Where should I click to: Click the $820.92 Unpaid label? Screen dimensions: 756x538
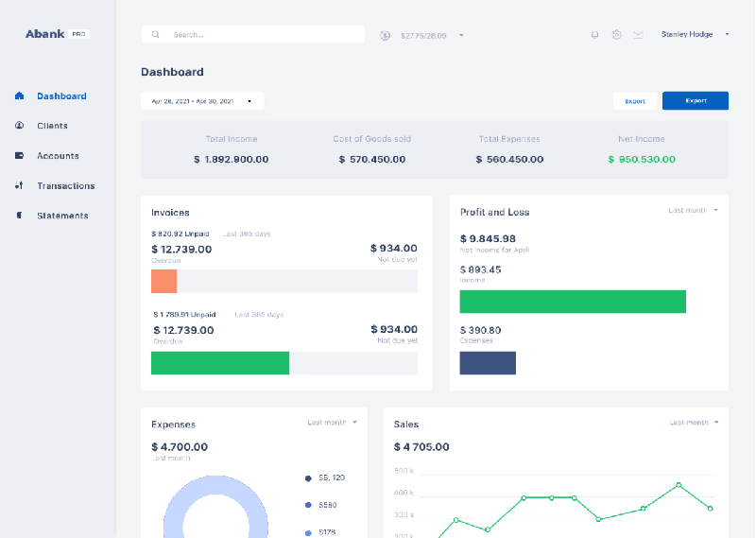[x=180, y=234]
